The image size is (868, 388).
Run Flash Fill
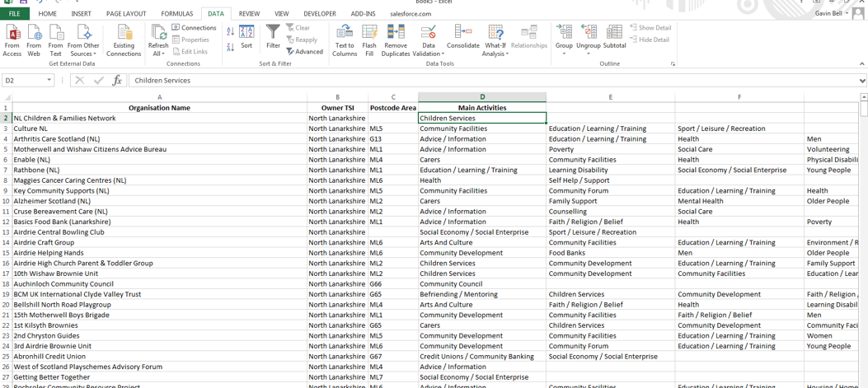(369, 41)
